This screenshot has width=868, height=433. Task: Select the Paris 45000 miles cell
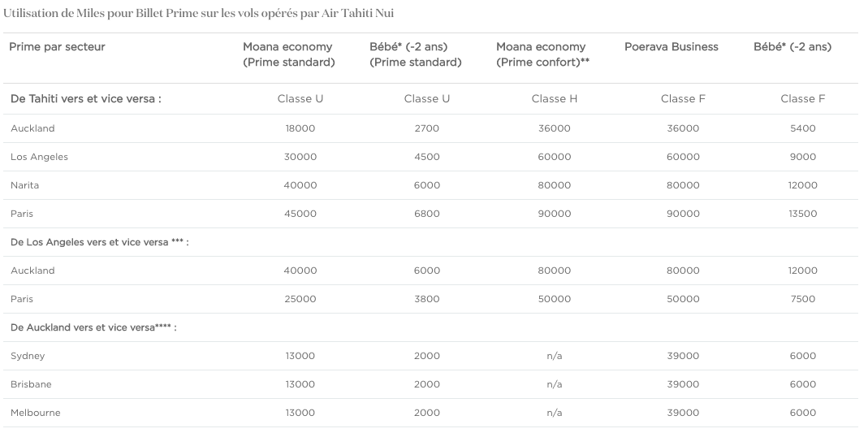pyautogui.click(x=300, y=214)
